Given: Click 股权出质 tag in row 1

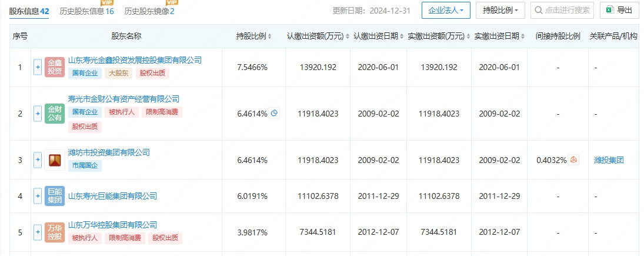Looking at the screenshot, I should pos(152,73).
